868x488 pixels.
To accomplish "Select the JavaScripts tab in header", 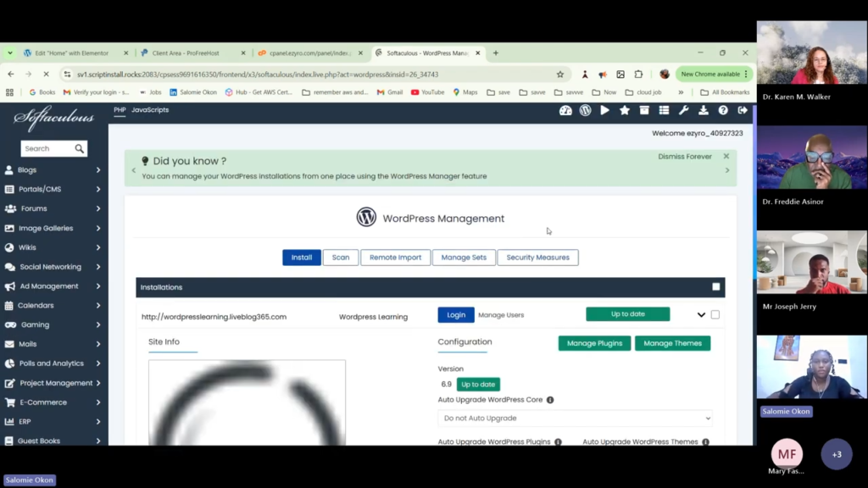I will pyautogui.click(x=150, y=110).
